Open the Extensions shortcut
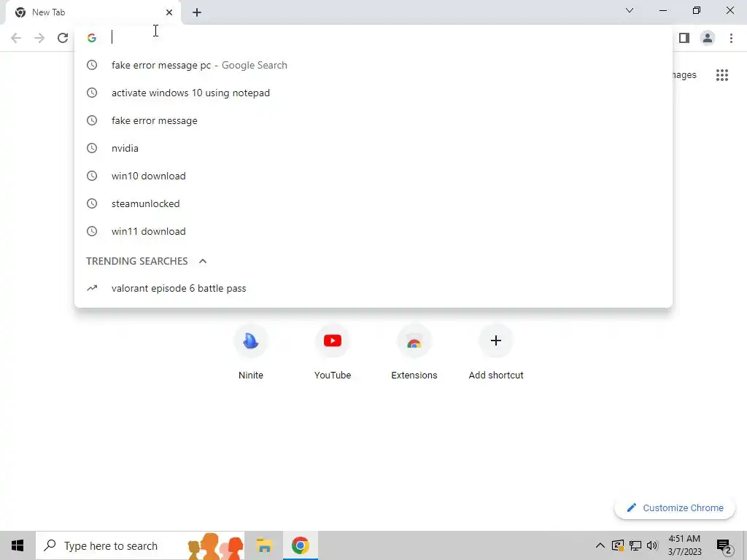This screenshot has height=560, width=747. 414,352
